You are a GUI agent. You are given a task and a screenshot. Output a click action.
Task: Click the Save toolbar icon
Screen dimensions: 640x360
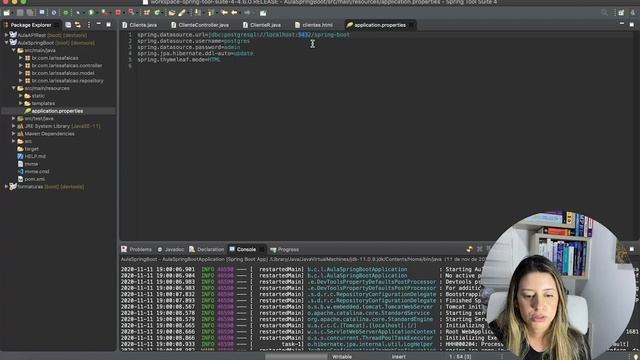tap(20, 13)
